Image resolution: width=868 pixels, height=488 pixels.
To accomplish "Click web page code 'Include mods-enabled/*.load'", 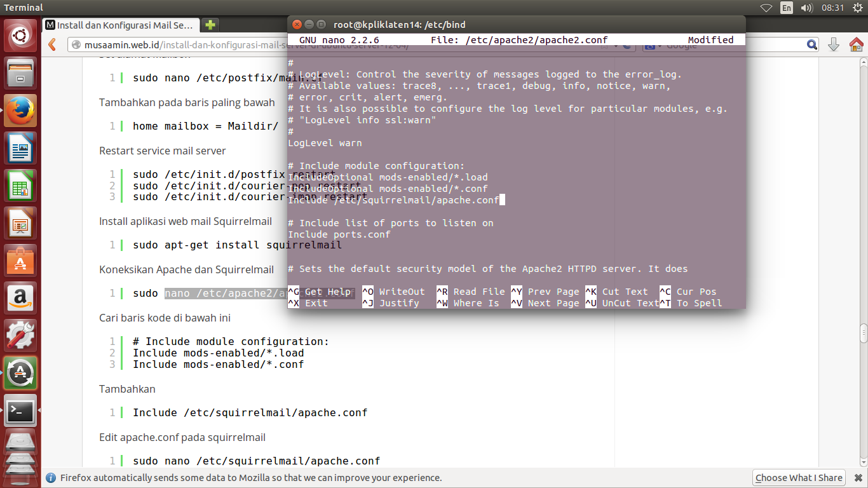I will [218, 353].
